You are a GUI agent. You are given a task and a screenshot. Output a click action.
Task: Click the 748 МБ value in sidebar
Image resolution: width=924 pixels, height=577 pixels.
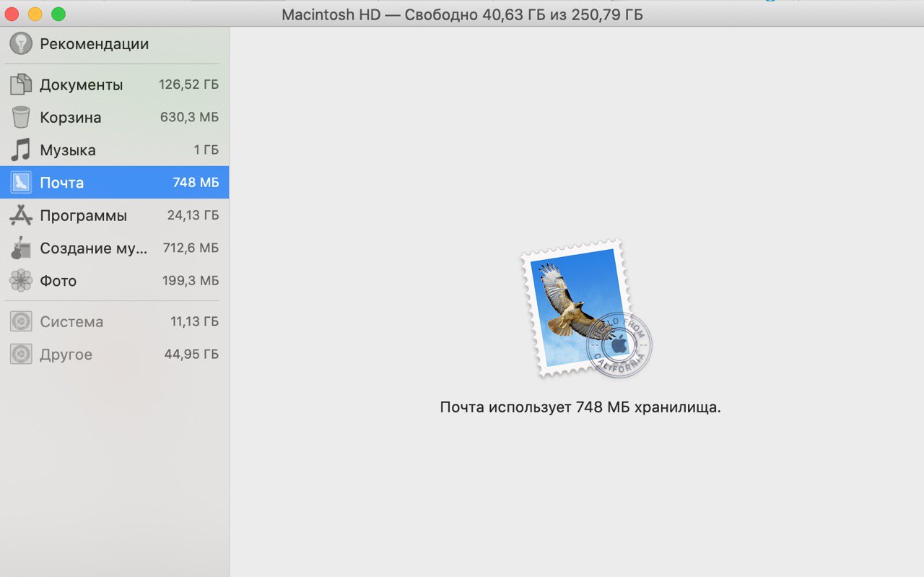click(196, 183)
